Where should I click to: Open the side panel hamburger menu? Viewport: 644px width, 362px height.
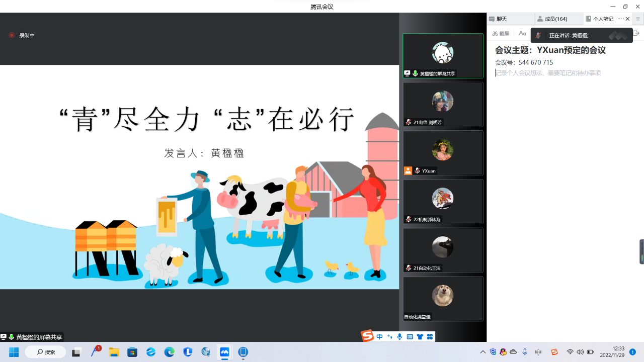[x=638, y=19]
